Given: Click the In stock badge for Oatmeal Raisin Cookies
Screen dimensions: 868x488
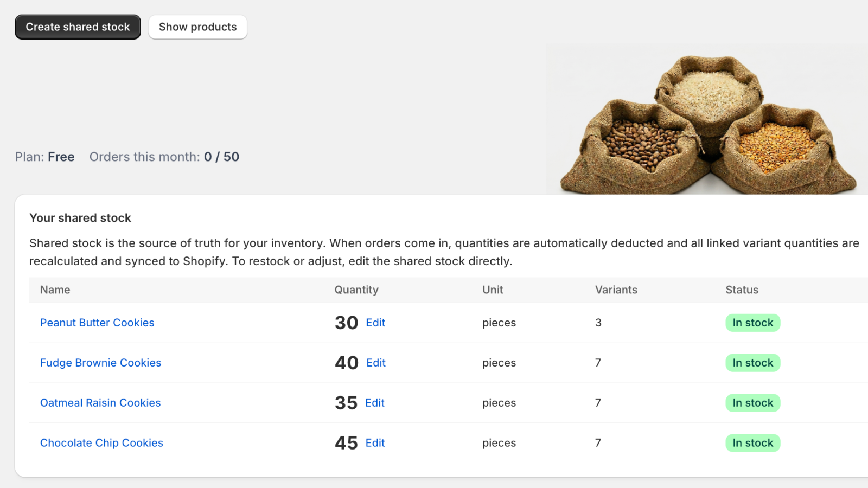Looking at the screenshot, I should (752, 403).
